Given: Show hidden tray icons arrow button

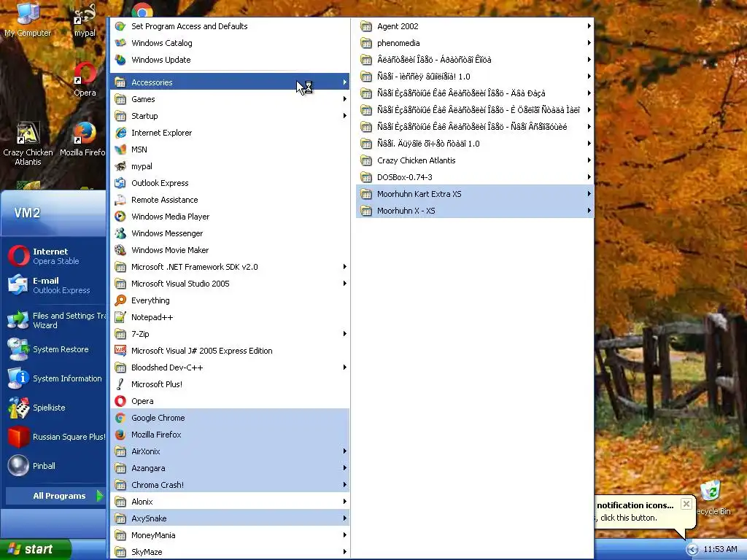Looking at the screenshot, I should (692, 550).
